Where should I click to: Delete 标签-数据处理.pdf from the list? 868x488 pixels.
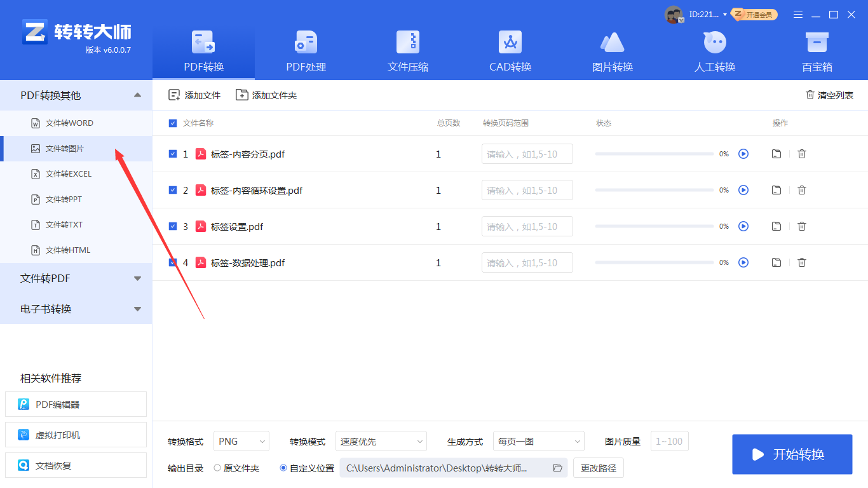(x=801, y=262)
